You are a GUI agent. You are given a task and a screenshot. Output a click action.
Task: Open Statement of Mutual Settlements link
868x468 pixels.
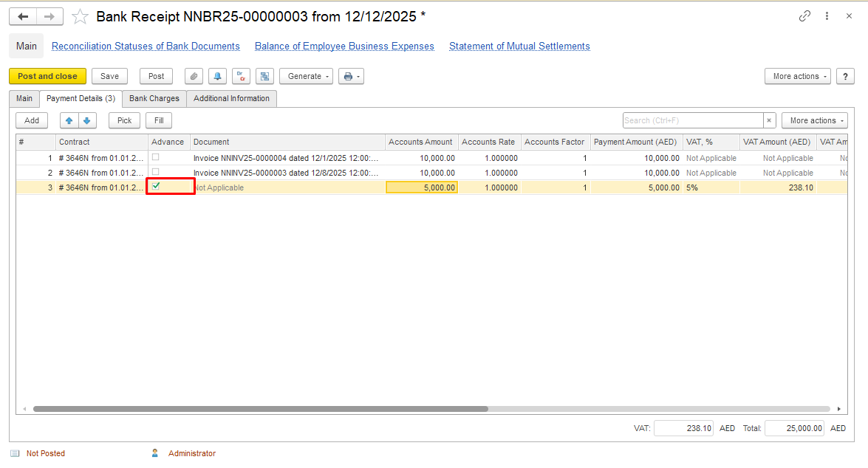click(519, 46)
